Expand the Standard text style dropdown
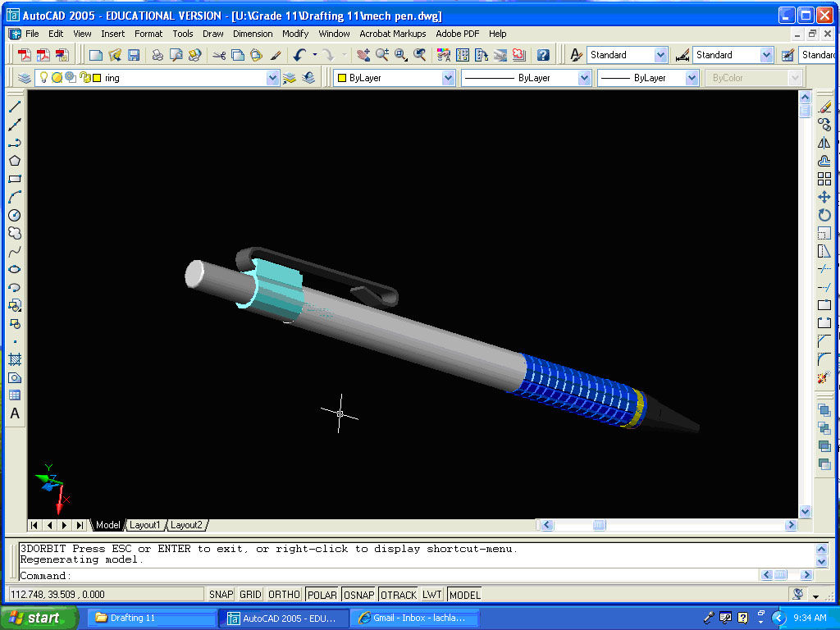 pos(660,55)
